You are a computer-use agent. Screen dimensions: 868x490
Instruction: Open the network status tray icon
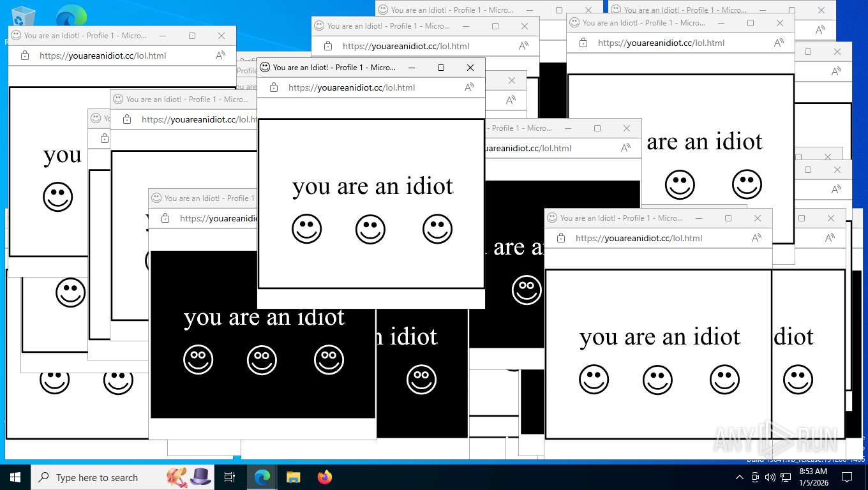[786, 477]
